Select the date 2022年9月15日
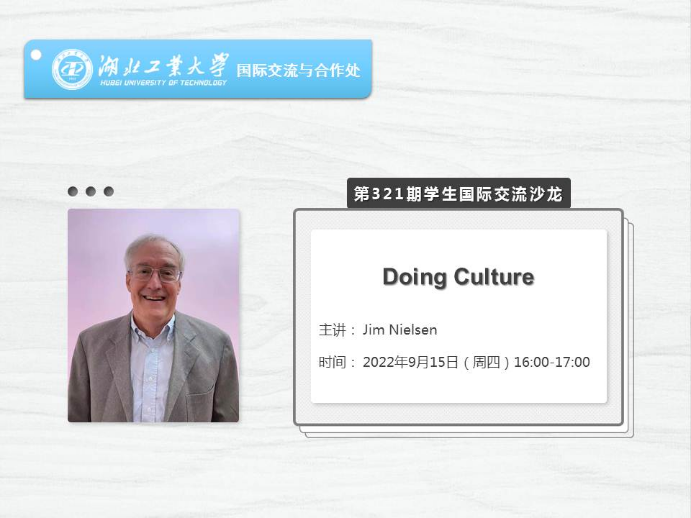This screenshot has height=518, width=691. point(410,362)
